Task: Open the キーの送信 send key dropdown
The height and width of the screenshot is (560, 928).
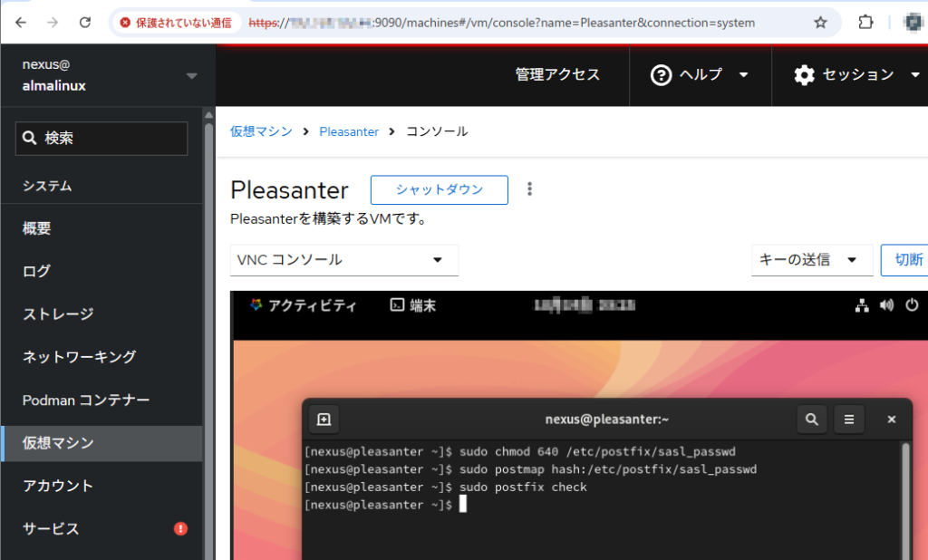Action: point(811,260)
